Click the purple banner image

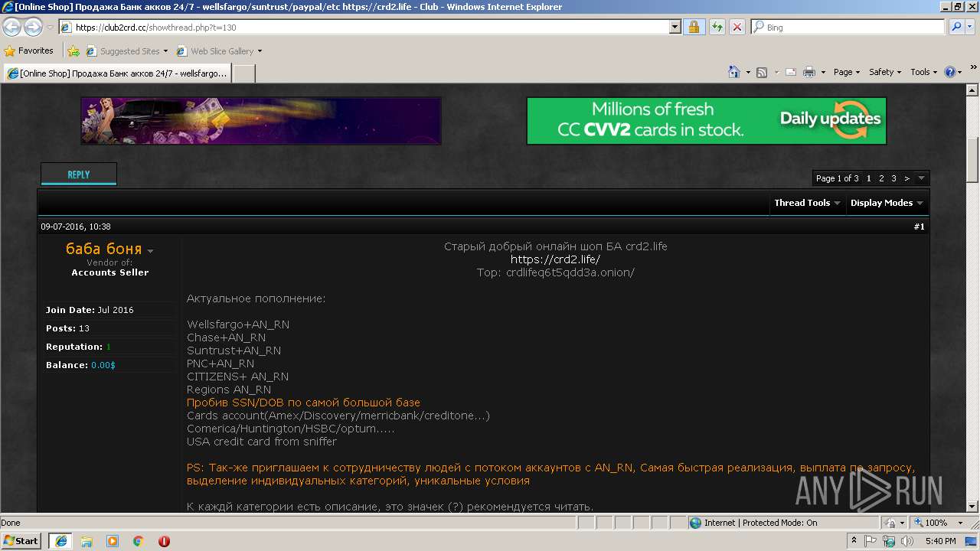pyautogui.click(x=261, y=121)
